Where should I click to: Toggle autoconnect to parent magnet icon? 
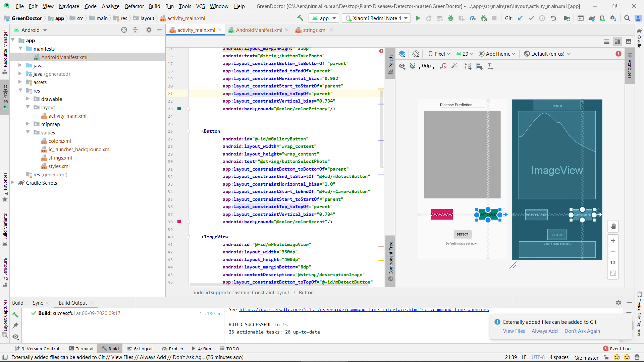(x=413, y=66)
